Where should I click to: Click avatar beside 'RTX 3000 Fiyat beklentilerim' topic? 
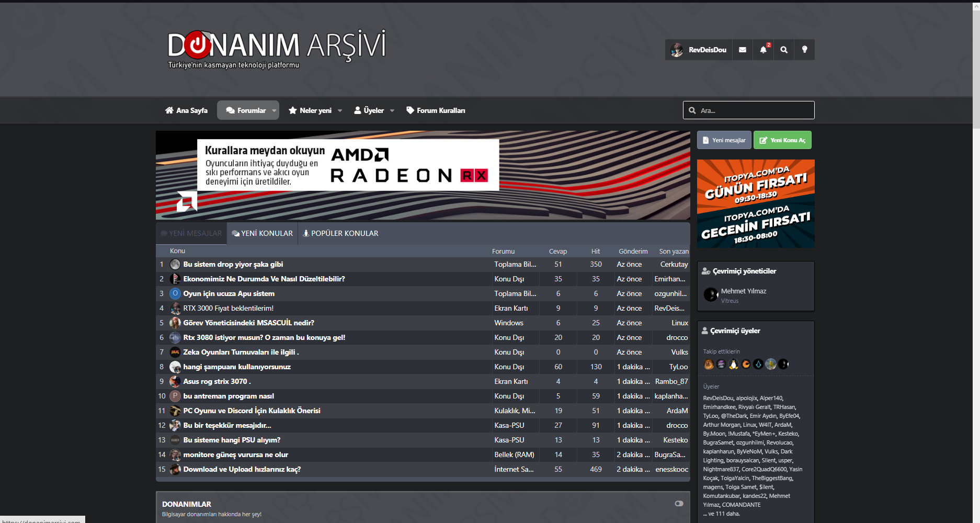pyautogui.click(x=175, y=308)
